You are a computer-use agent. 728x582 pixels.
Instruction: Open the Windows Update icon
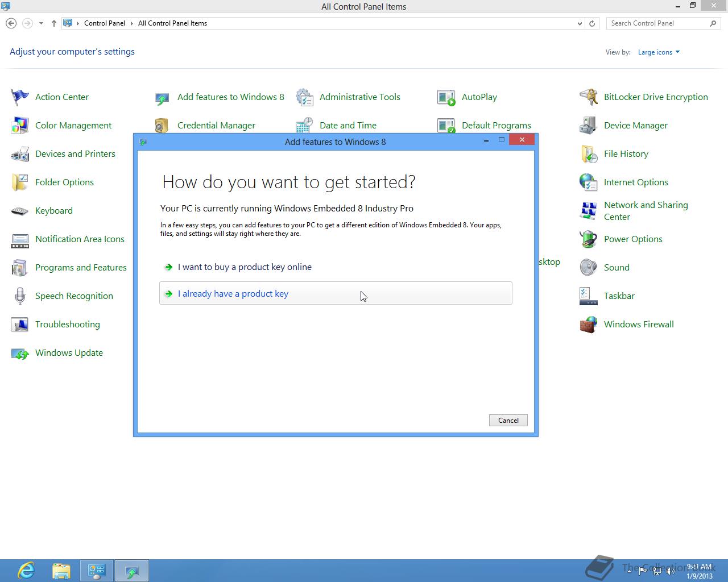[x=20, y=353]
